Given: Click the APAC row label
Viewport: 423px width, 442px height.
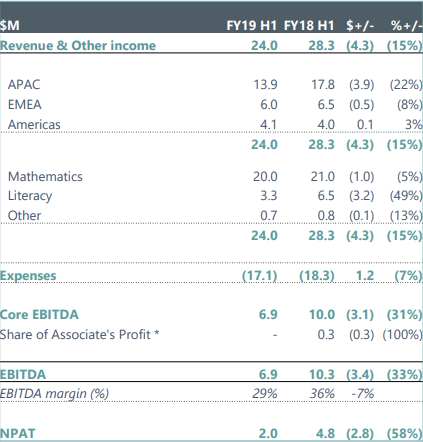Looking at the screenshot, I should click(24, 85).
